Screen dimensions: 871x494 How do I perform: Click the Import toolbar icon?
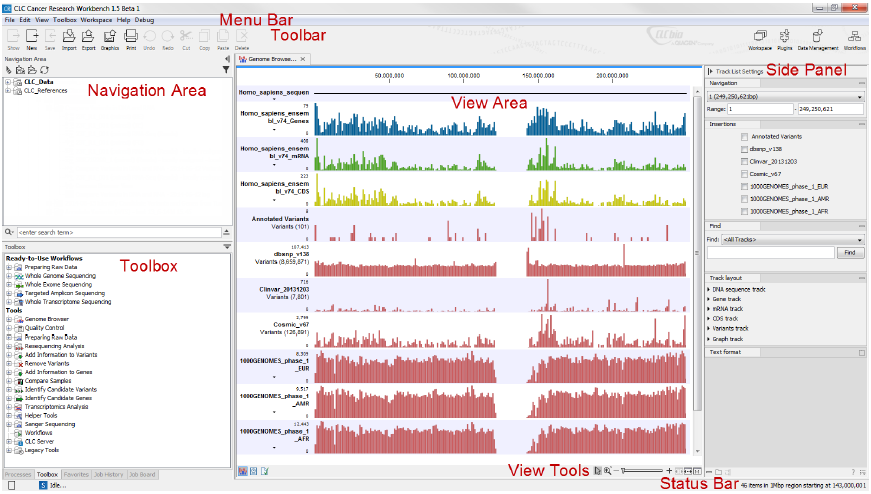pyautogui.click(x=69, y=37)
